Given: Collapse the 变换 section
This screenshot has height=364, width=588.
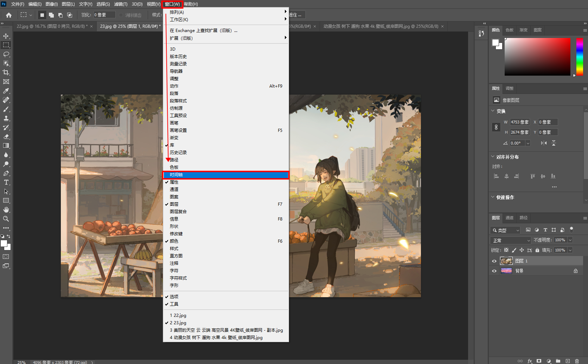Looking at the screenshot, I should (x=493, y=111).
